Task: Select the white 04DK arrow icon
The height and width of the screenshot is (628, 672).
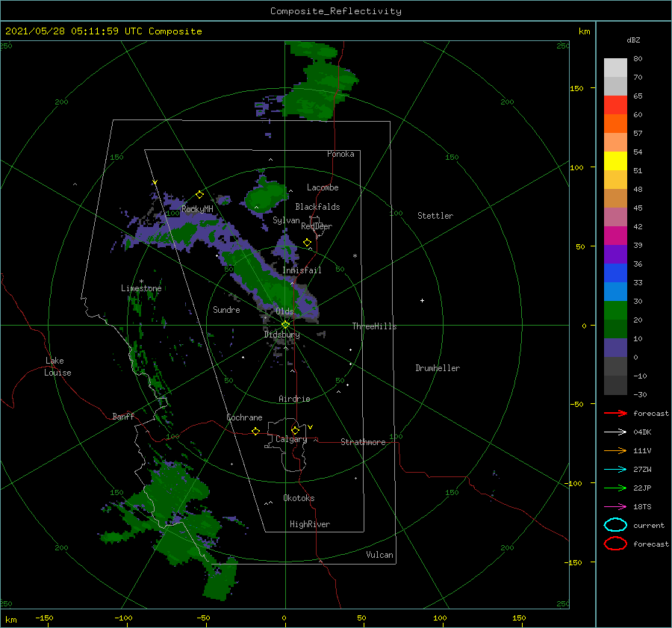Action: 615,432
